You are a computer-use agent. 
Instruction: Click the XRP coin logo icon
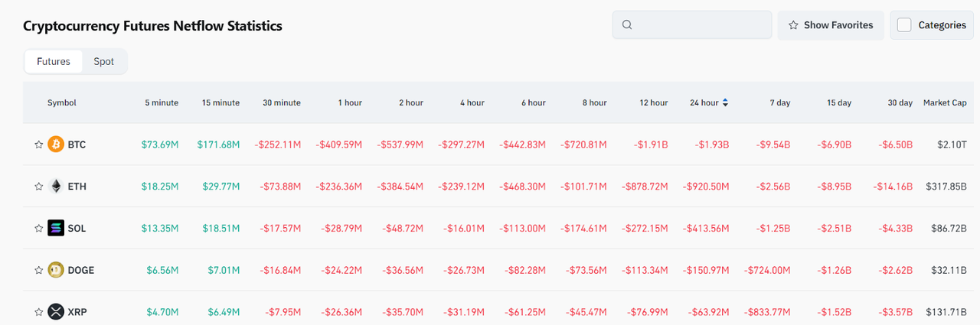pos(56,311)
